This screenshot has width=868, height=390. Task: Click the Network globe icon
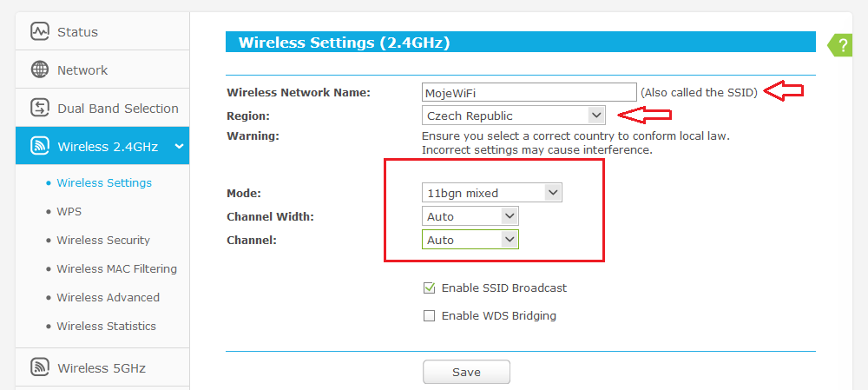tap(40, 69)
